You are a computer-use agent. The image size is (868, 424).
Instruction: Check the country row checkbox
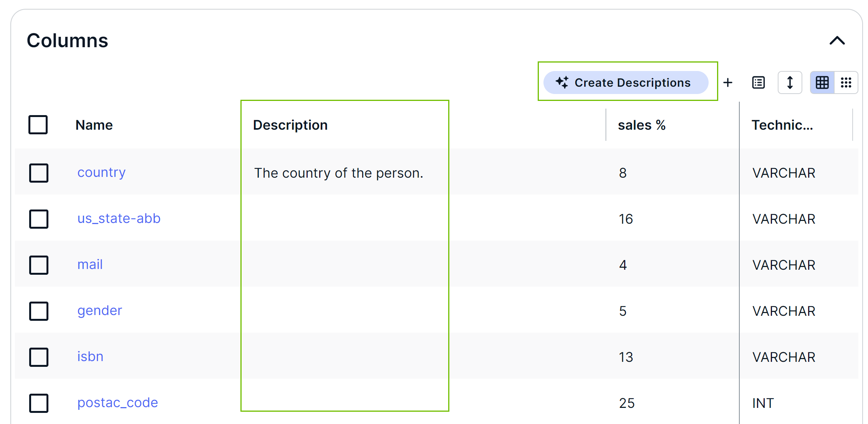point(38,173)
